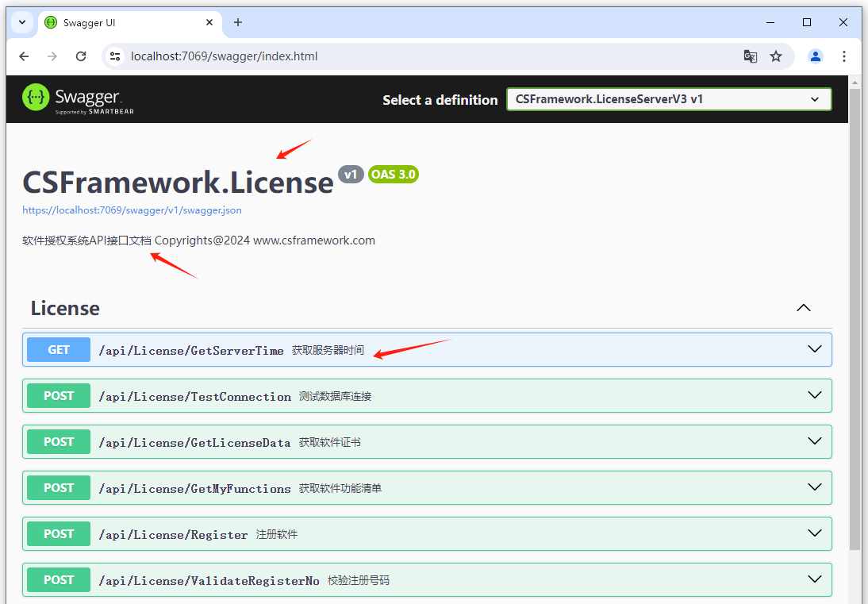Maximize the Chrome window
Viewport: 868px width, 604px height.
coord(807,23)
